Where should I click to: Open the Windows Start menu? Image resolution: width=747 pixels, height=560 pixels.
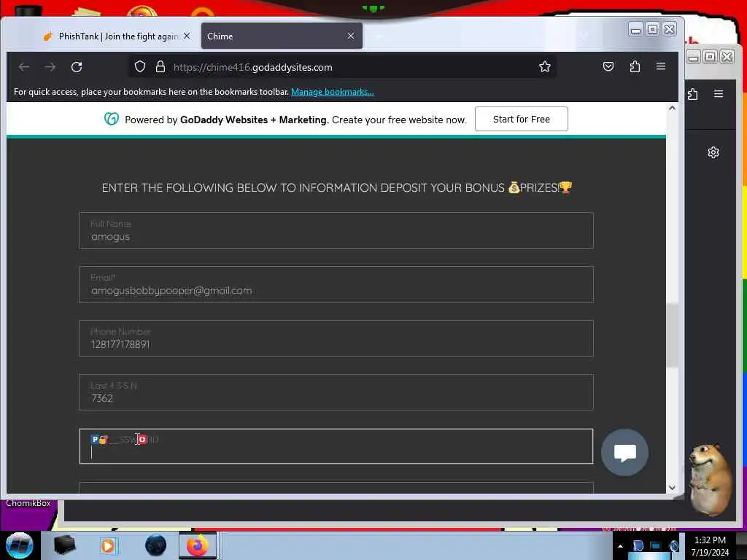click(x=19, y=545)
